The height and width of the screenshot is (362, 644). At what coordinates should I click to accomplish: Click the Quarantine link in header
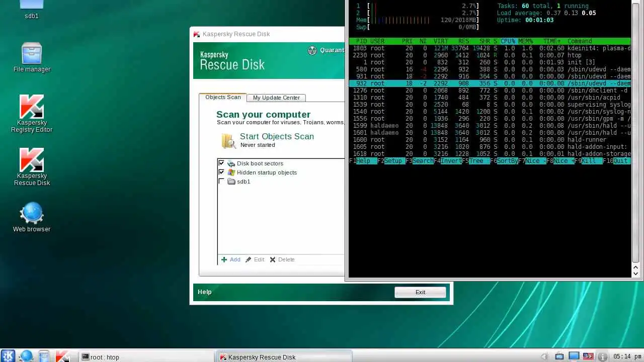332,50
